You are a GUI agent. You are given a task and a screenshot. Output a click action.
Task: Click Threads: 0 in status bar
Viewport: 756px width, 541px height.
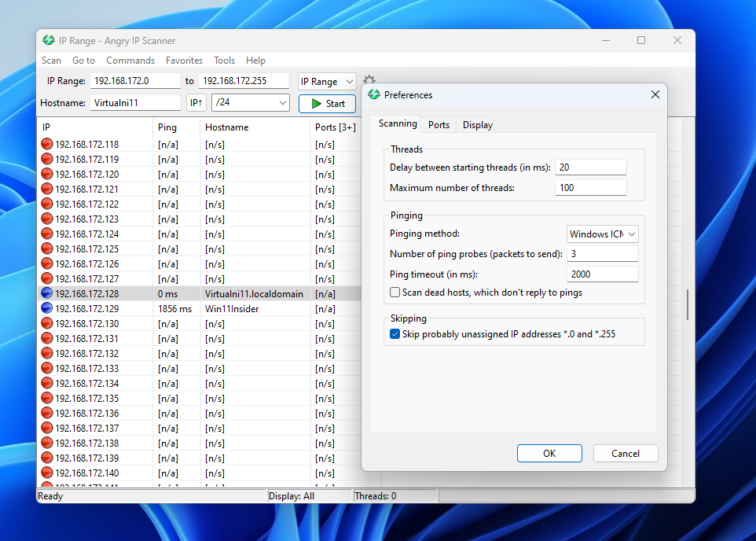[375, 495]
